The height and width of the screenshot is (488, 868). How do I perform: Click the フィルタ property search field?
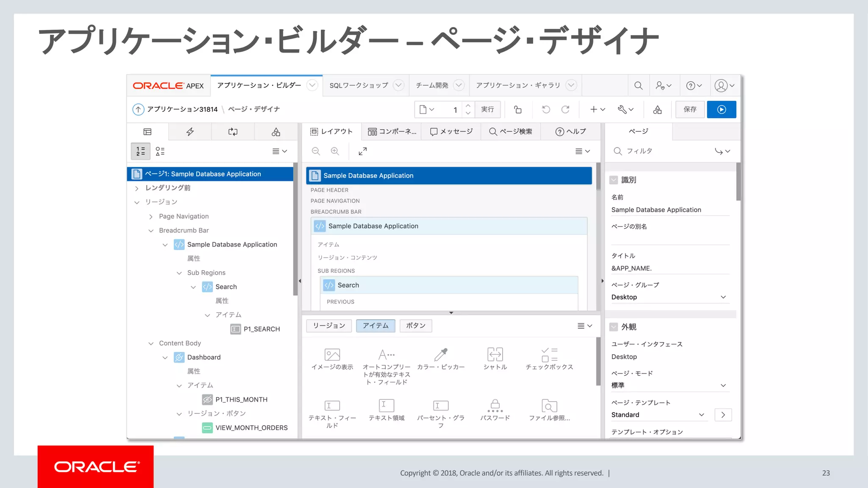[x=661, y=151]
